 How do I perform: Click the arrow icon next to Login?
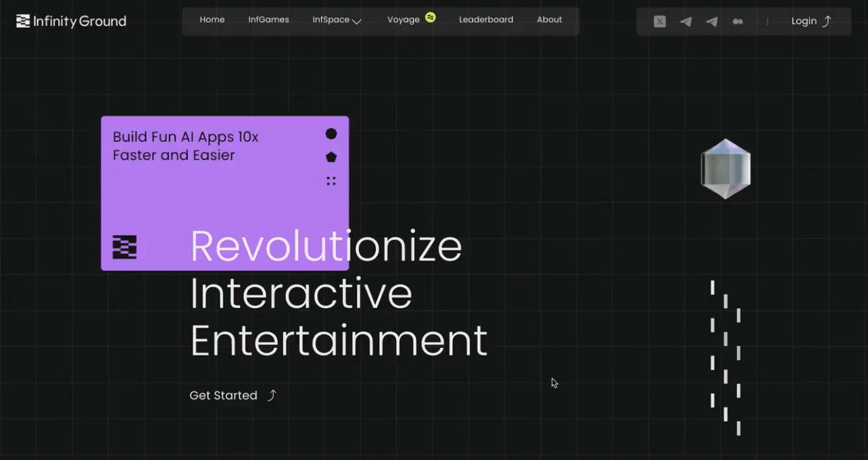click(x=826, y=21)
